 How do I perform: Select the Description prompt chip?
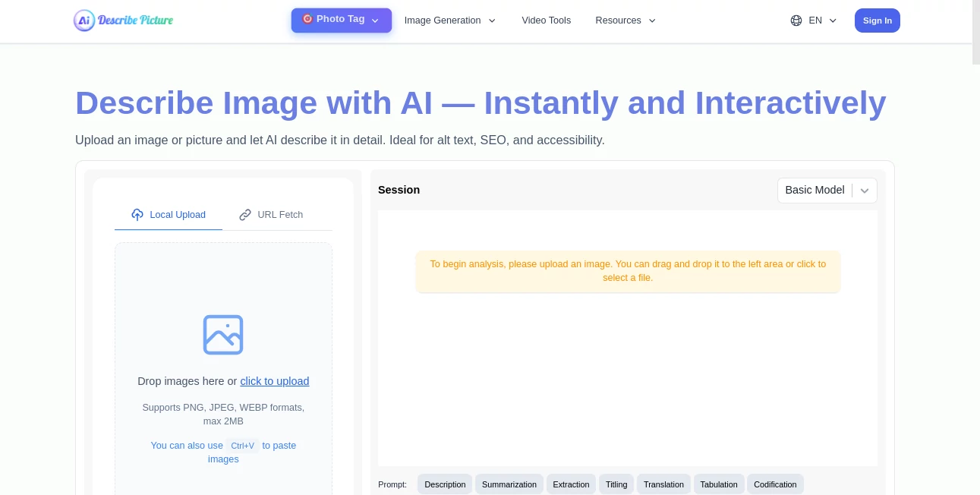(x=445, y=484)
